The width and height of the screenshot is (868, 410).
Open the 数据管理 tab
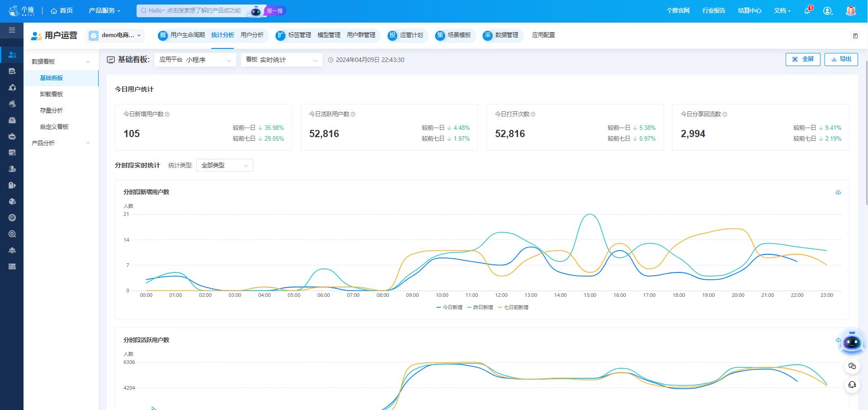pyautogui.click(x=507, y=35)
